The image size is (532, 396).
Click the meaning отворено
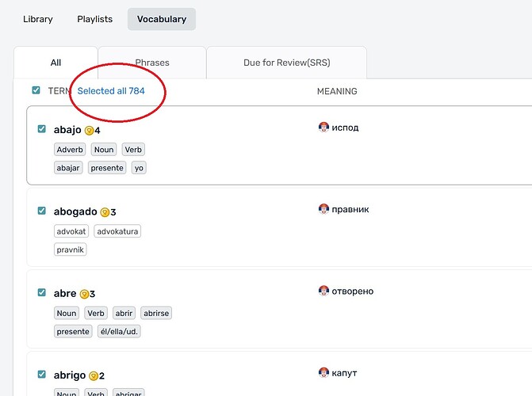click(x=353, y=291)
